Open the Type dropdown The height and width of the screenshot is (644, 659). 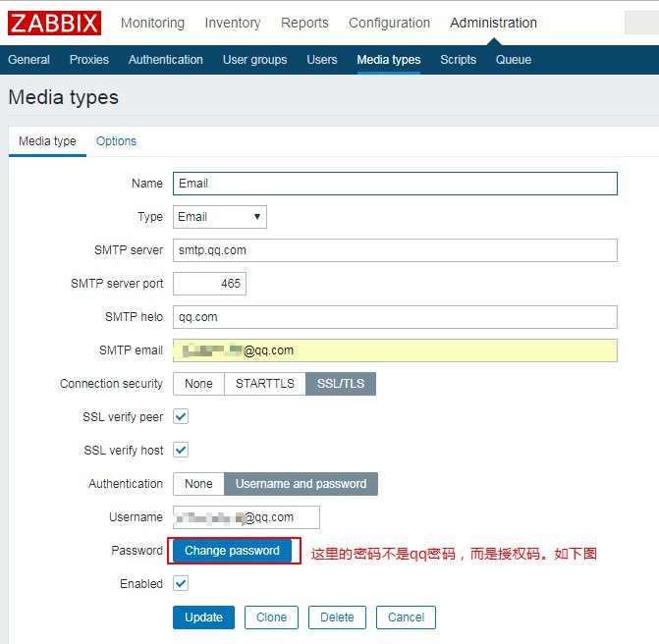[220, 217]
